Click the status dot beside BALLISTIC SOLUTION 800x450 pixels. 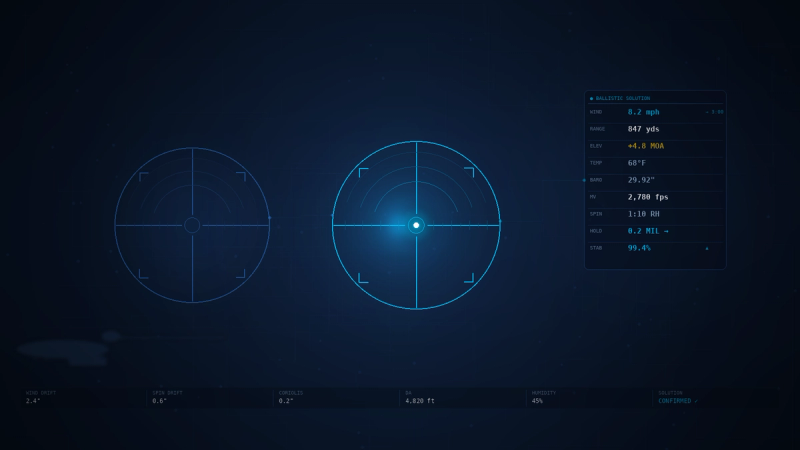pyautogui.click(x=591, y=98)
